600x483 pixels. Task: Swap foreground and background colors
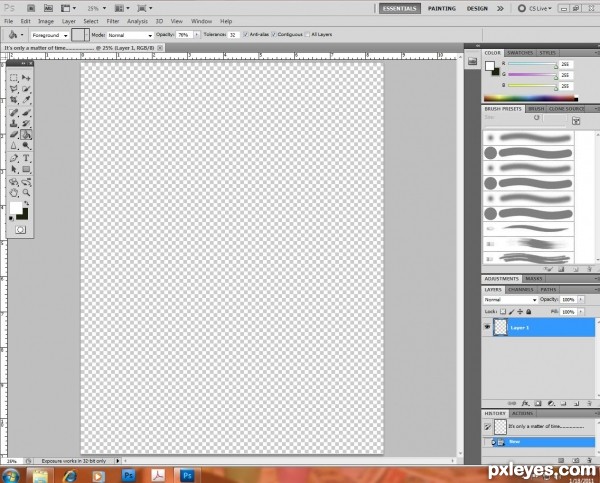tap(26, 203)
